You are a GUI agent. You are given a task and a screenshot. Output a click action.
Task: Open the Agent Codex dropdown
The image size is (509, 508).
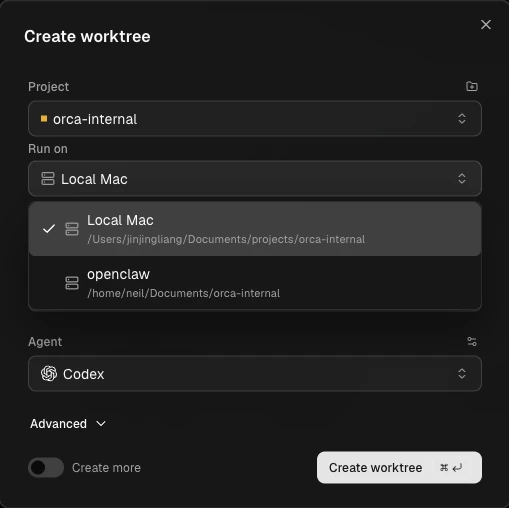pos(255,373)
